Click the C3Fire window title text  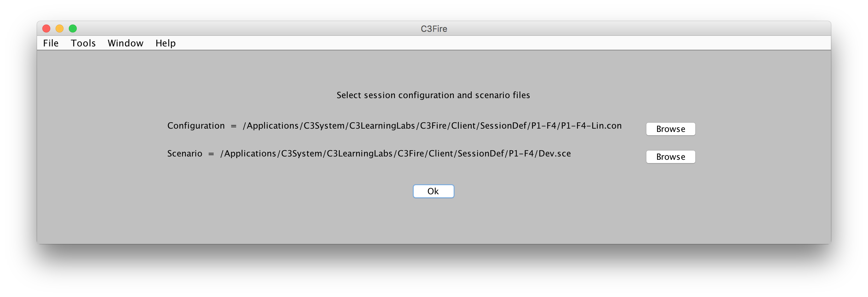434,29
